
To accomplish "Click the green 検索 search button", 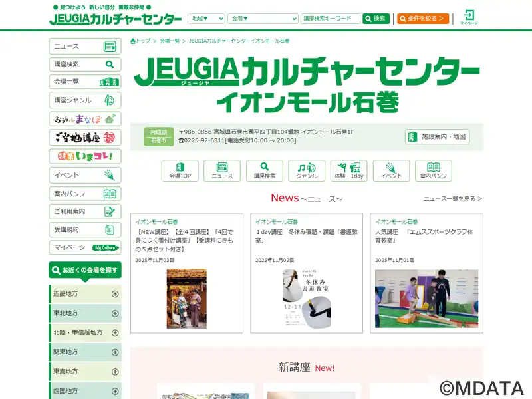I will 376,19.
